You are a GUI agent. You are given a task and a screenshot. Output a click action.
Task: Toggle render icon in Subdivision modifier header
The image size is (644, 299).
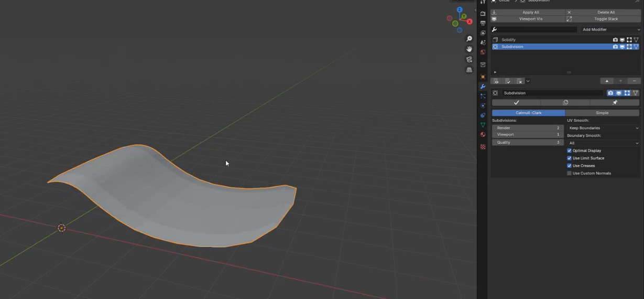[x=610, y=93]
